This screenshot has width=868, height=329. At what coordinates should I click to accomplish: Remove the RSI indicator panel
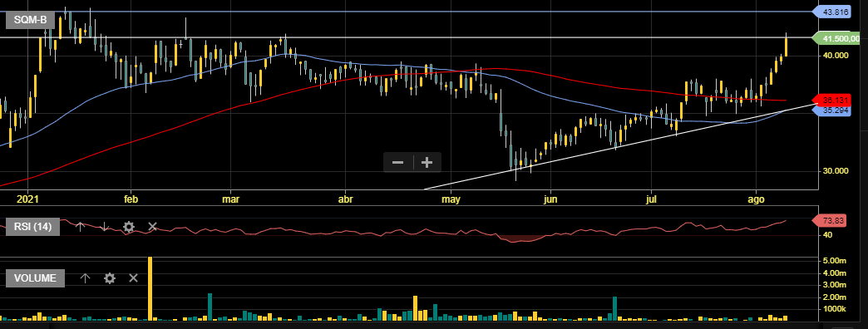(153, 227)
